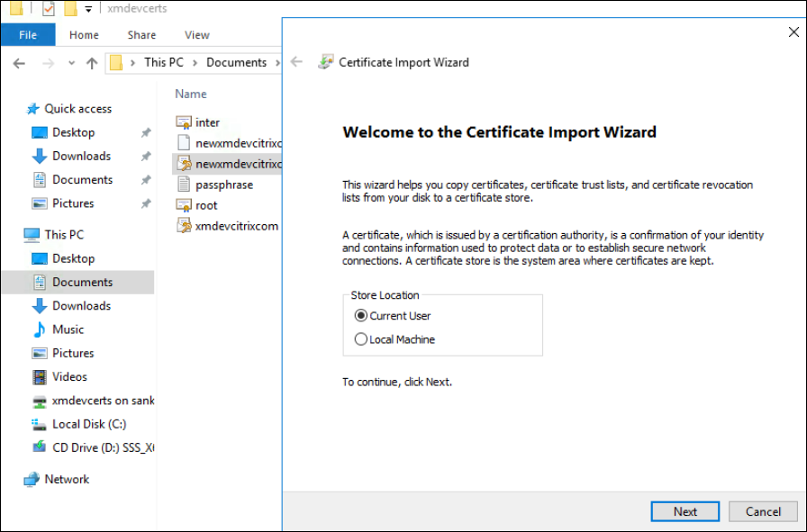Open the File menu tab
807x532 pixels.
tap(28, 35)
